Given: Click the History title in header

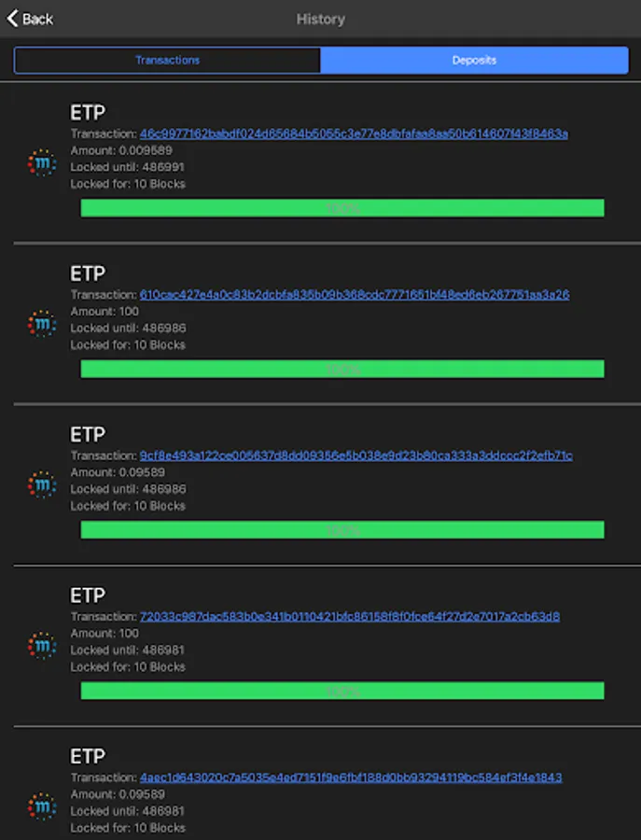Looking at the screenshot, I should pyautogui.click(x=320, y=19).
